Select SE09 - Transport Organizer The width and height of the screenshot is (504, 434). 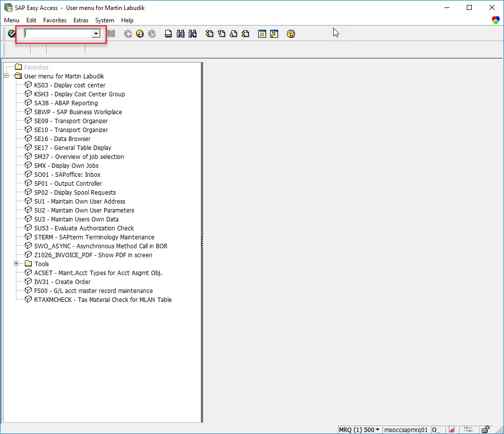pyautogui.click(x=71, y=121)
